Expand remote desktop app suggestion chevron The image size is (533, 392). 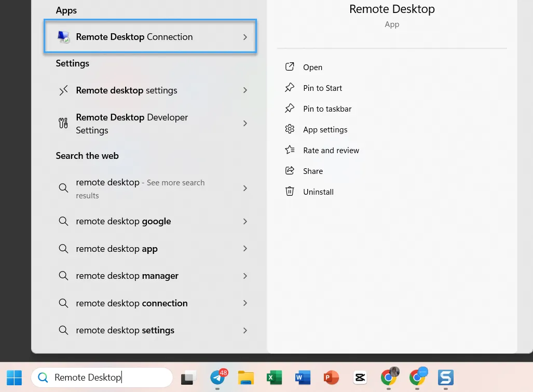click(x=245, y=249)
